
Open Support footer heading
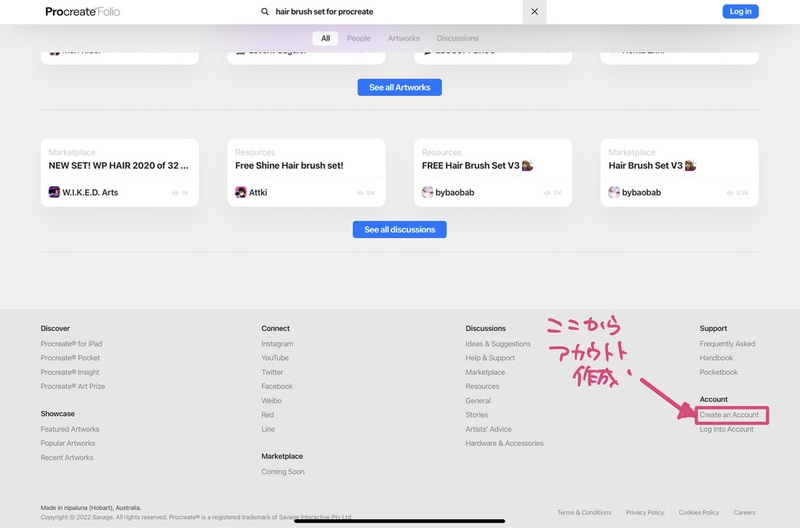[x=713, y=329]
